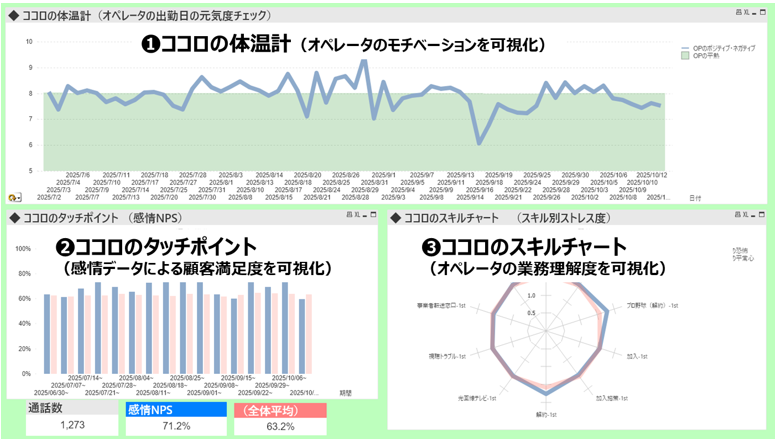Click the green OPの平熱 legend swatch

pyautogui.click(x=685, y=56)
